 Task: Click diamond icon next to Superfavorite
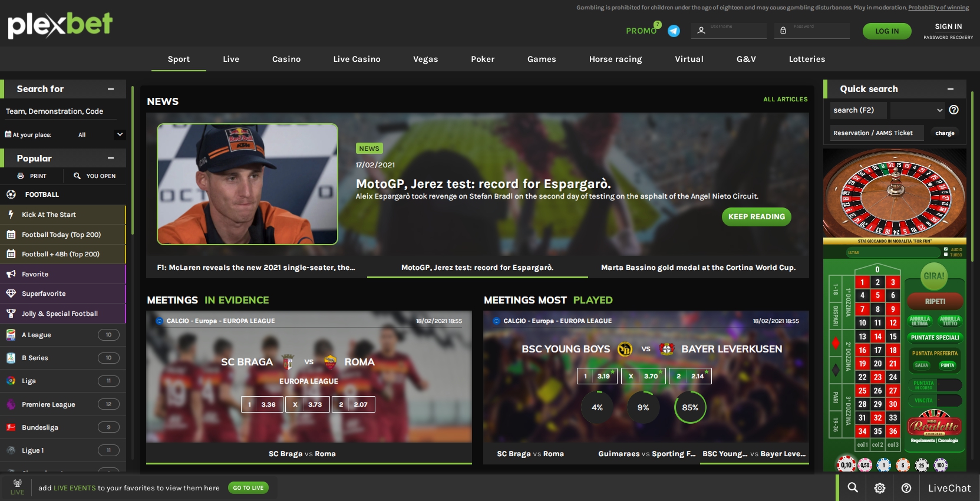click(x=11, y=294)
